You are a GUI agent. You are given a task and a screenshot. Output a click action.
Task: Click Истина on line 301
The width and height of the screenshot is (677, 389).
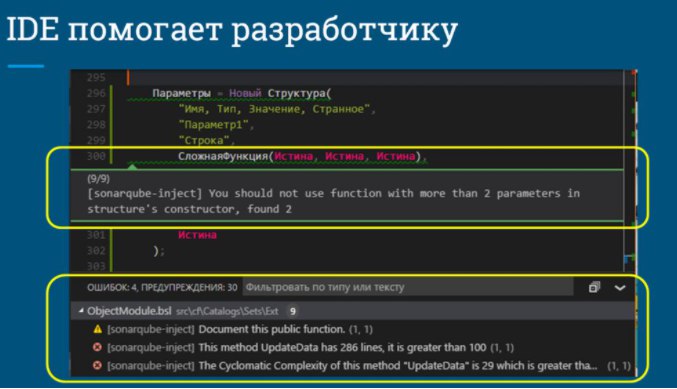[197, 235]
